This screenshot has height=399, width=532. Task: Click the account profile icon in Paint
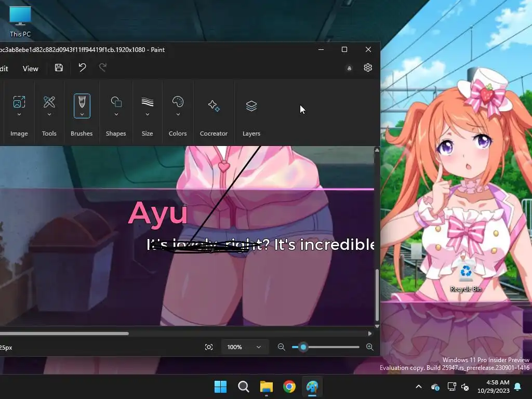pyautogui.click(x=349, y=68)
